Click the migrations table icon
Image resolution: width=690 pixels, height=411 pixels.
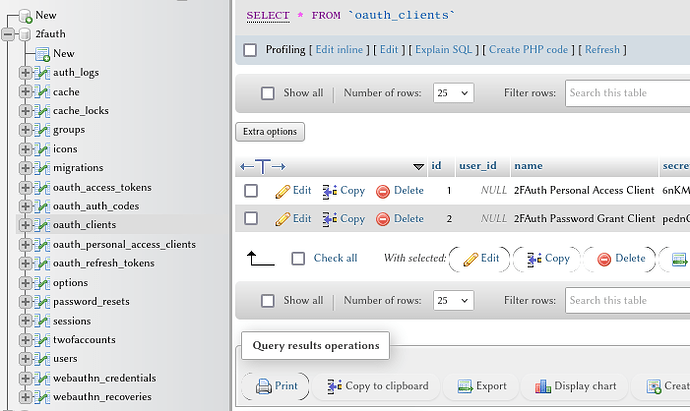42,168
